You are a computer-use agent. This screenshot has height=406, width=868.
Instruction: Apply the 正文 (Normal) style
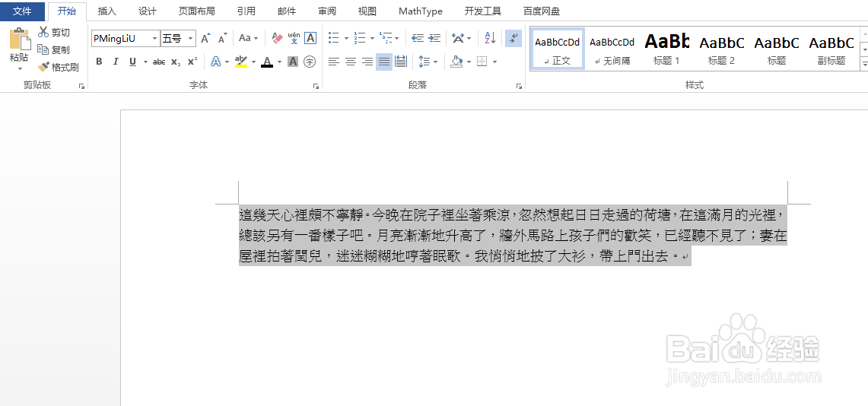558,49
